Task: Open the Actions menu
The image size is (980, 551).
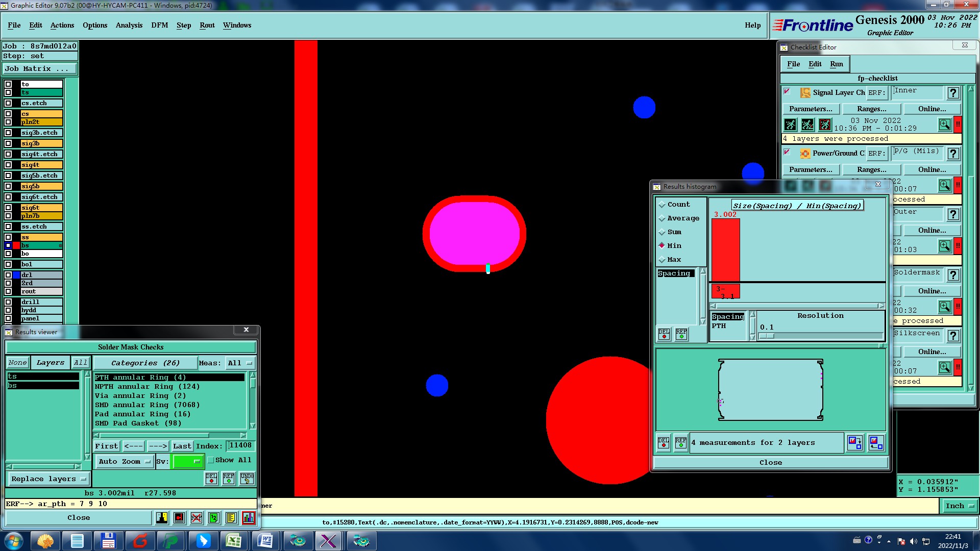Action: (x=62, y=25)
